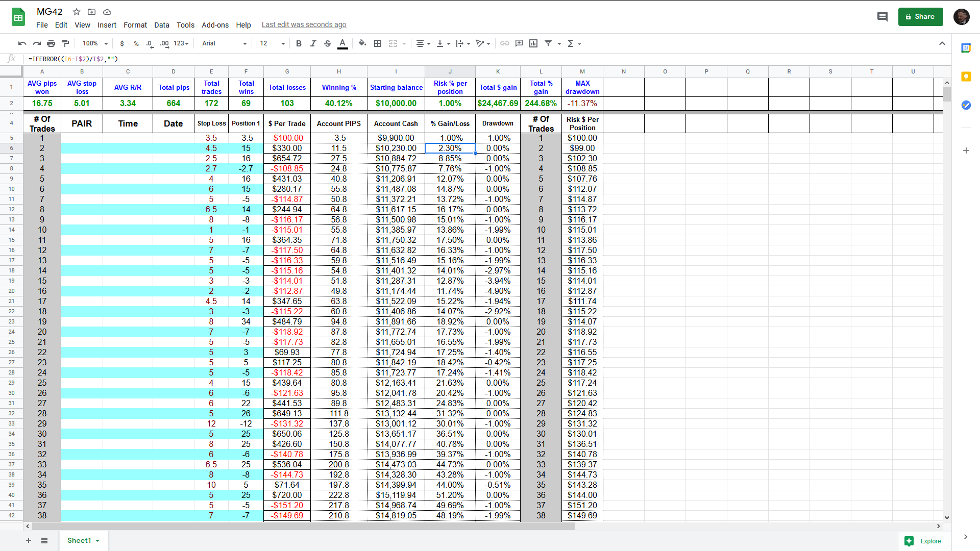The image size is (980, 551).
Task: Open Google Keep in side panel
Action: (x=966, y=77)
